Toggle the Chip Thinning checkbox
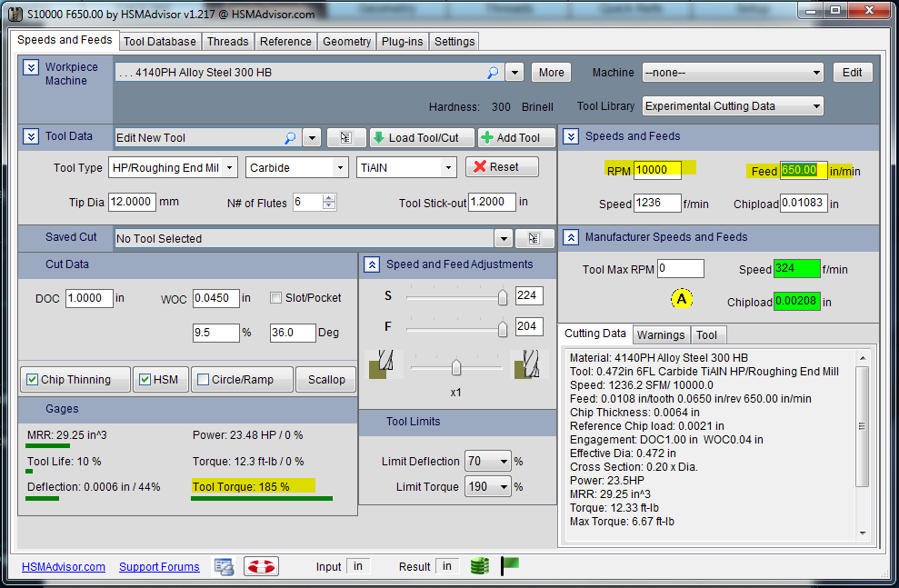The width and height of the screenshot is (899, 588). [33, 379]
